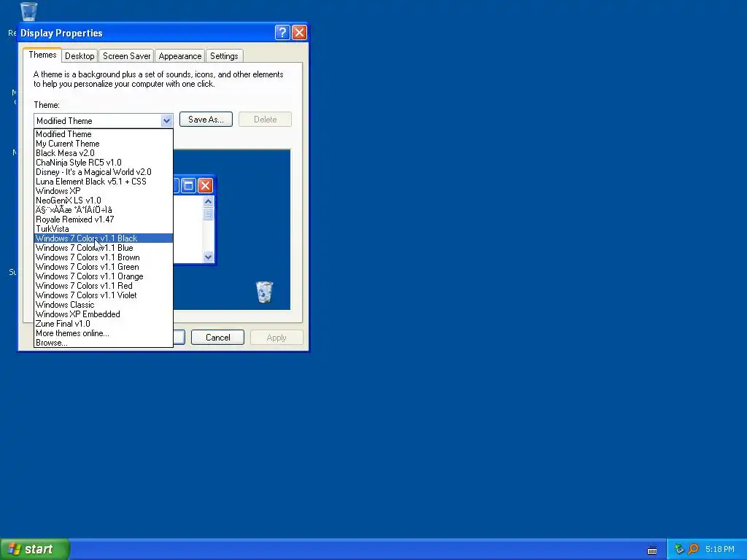Open the Appearance tab

[x=180, y=56]
